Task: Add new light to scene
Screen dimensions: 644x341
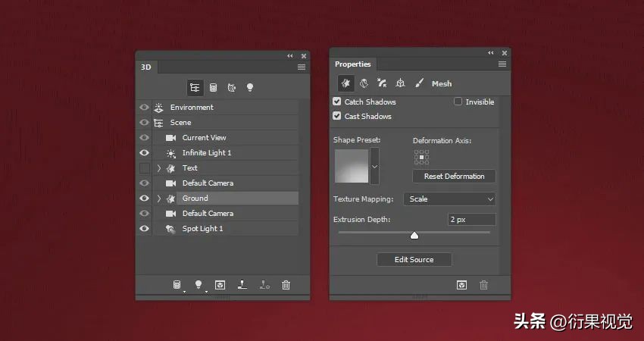Action: pos(199,285)
